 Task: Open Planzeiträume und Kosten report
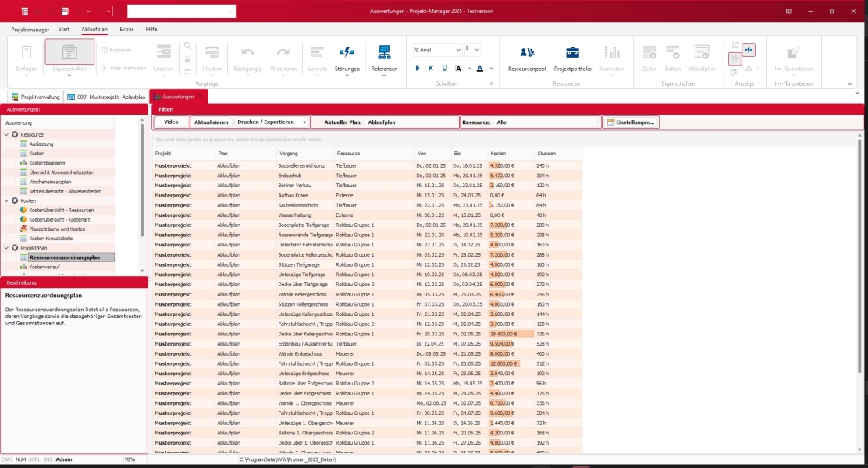(x=57, y=229)
